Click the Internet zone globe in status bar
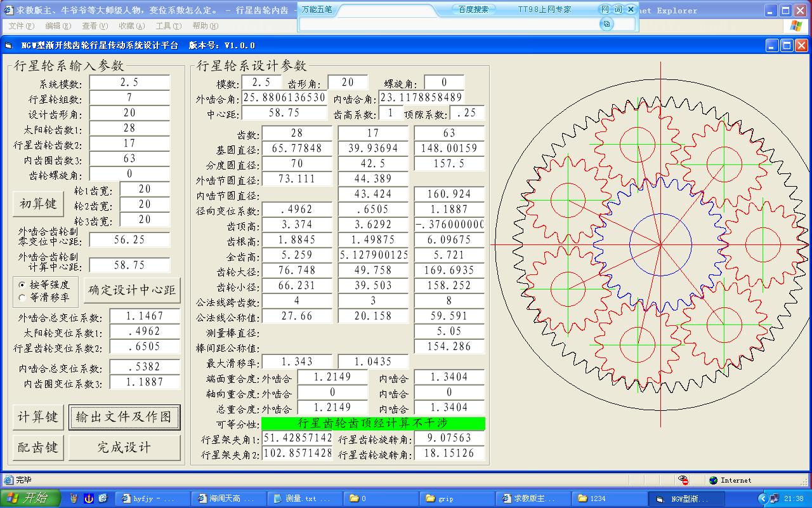 713,480
